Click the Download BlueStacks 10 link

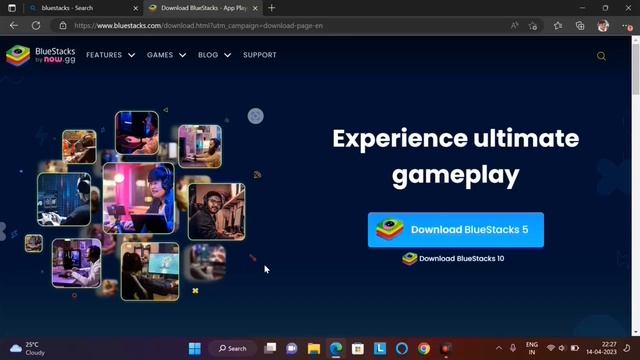click(453, 258)
